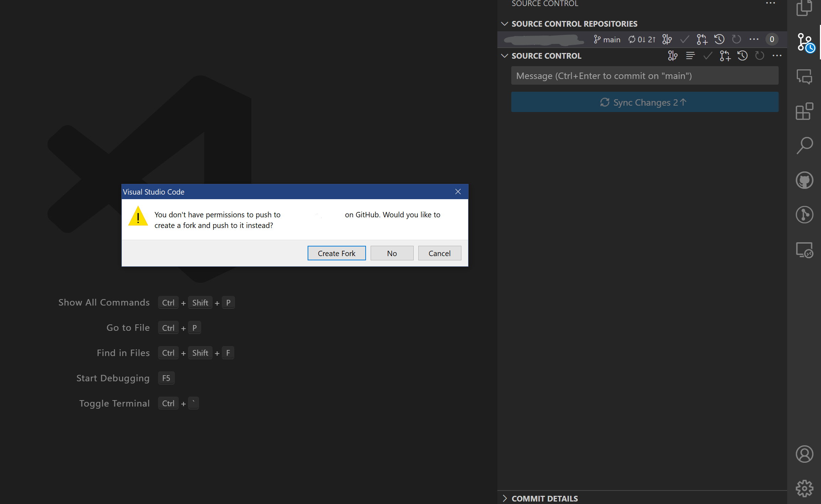Image resolution: width=821 pixels, height=504 pixels.
Task: Close the Visual Studio Code dialog
Action: pos(458,192)
